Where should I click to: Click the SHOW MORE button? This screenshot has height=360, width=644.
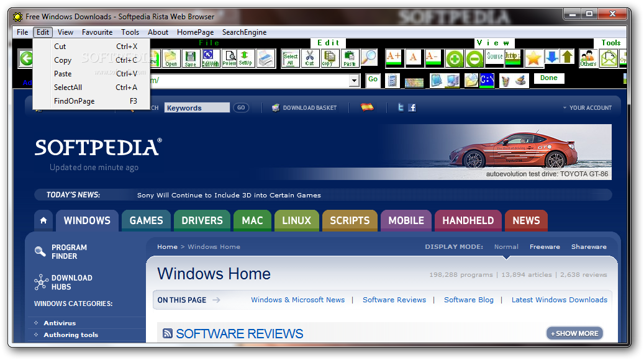(x=574, y=333)
